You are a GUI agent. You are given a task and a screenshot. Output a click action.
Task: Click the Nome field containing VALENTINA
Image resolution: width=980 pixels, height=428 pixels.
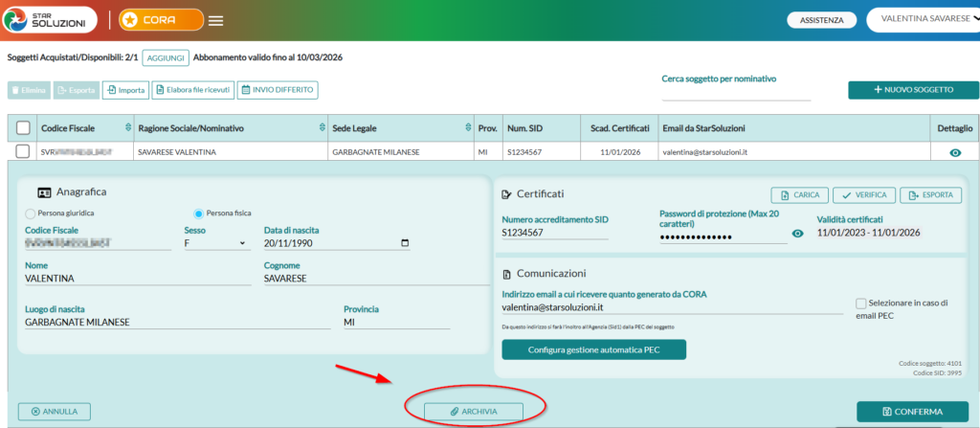[x=138, y=278]
